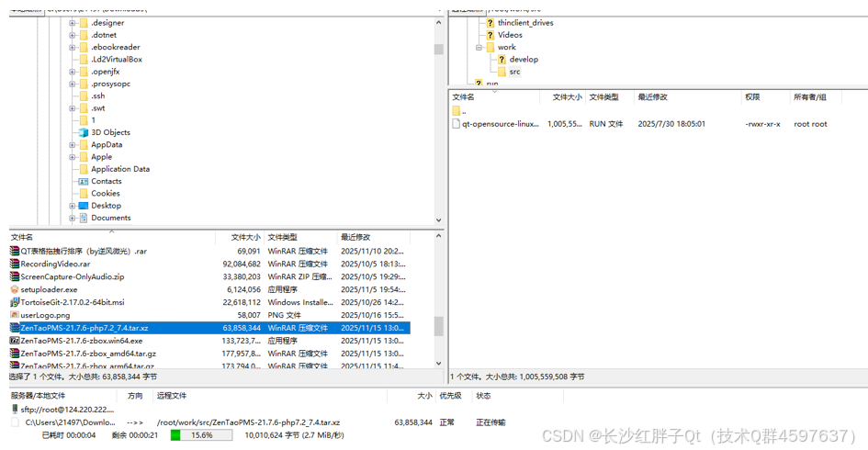Sort local files by 文件名 column
The height and width of the screenshot is (450, 868).
[112, 238]
